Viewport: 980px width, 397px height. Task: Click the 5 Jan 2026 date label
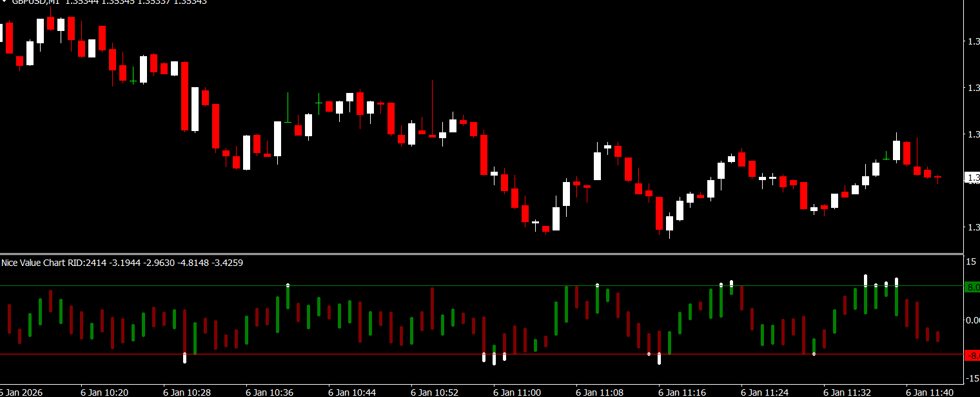pos(22,392)
